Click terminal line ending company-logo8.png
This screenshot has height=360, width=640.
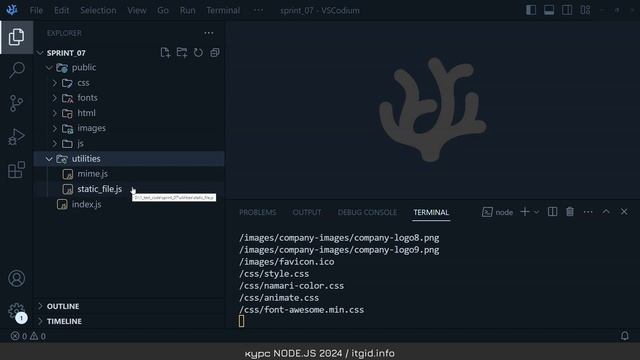(339, 238)
